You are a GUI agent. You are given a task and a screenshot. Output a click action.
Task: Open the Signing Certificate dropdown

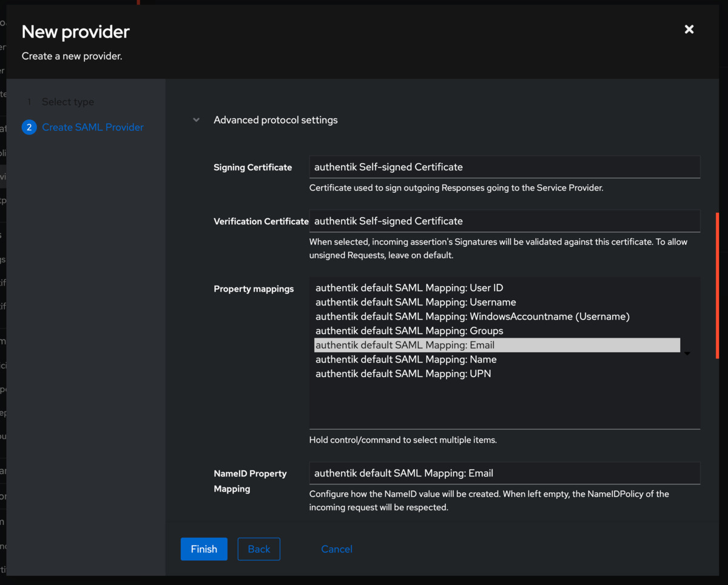(505, 167)
